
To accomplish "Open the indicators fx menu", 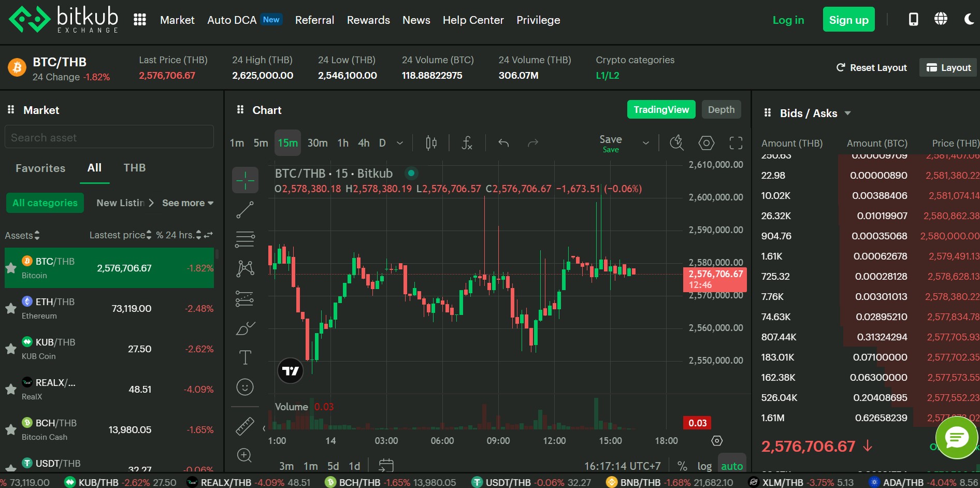I will click(467, 143).
